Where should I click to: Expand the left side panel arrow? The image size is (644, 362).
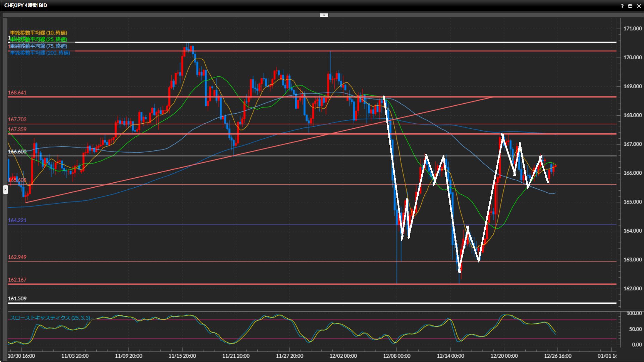tap(5, 190)
